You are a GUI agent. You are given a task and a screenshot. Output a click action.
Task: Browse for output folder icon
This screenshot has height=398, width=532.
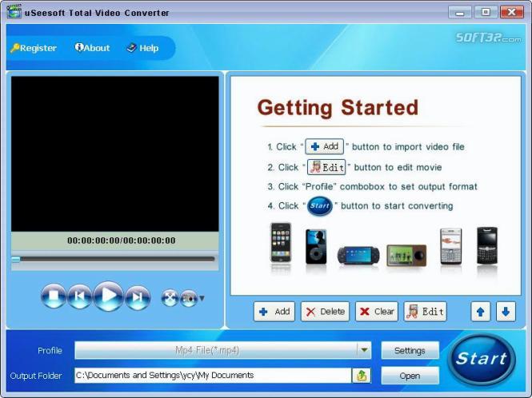click(x=362, y=376)
